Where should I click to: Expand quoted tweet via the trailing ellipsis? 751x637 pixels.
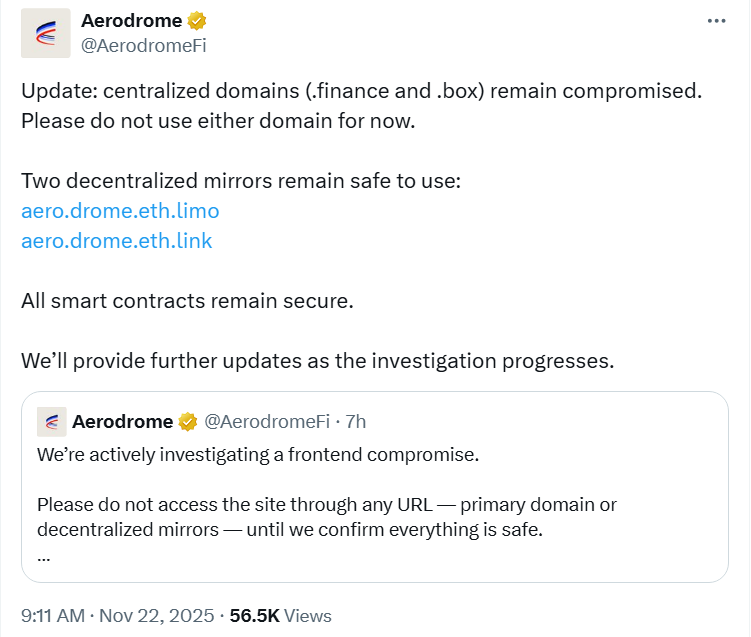pyautogui.click(x=44, y=556)
